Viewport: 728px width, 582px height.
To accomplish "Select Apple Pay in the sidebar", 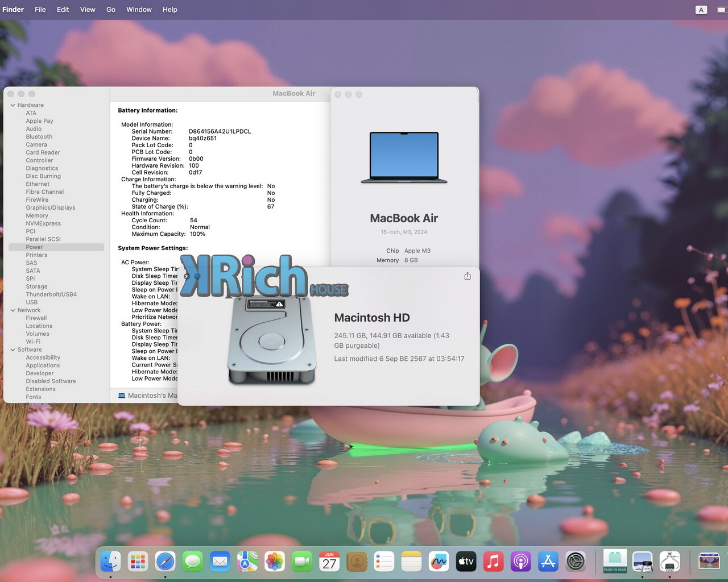I will coord(39,121).
